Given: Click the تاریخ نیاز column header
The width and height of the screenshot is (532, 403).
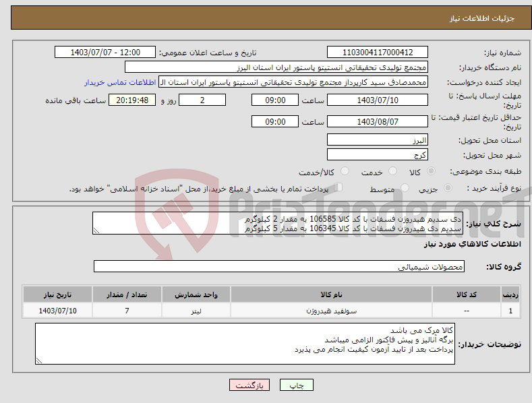Looking at the screenshot, I should pos(58,294).
